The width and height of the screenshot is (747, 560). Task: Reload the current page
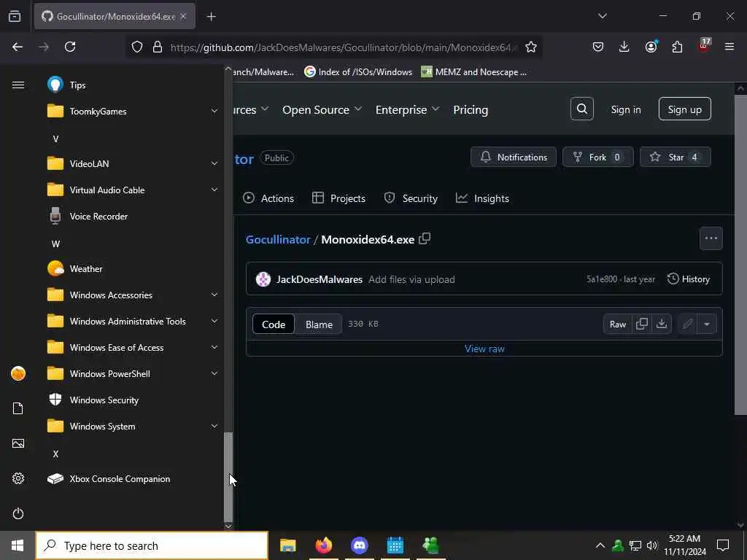click(70, 47)
